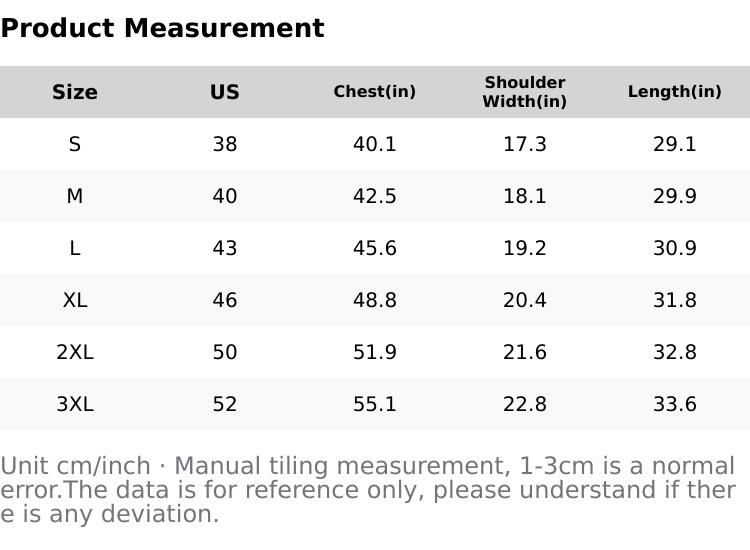The width and height of the screenshot is (750, 550).
Task: Click length value 29.1
Action: click(675, 144)
